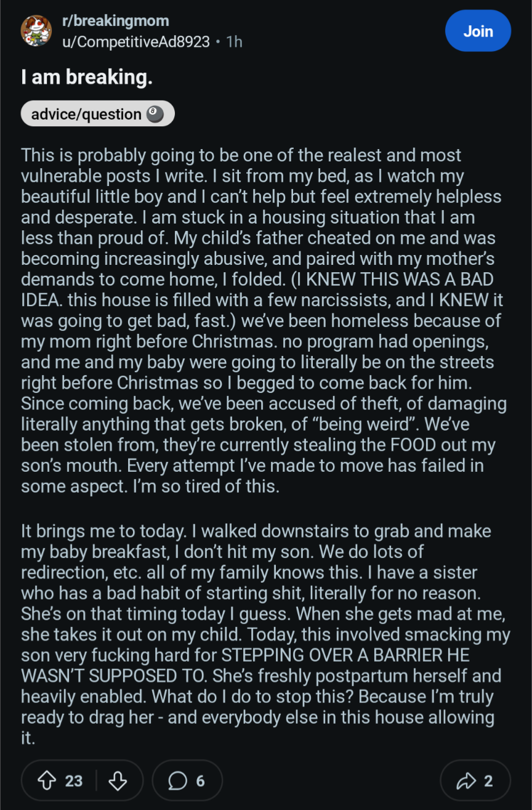Tap the upvote count of 23
This screenshot has height=810, width=532.
coord(74,781)
